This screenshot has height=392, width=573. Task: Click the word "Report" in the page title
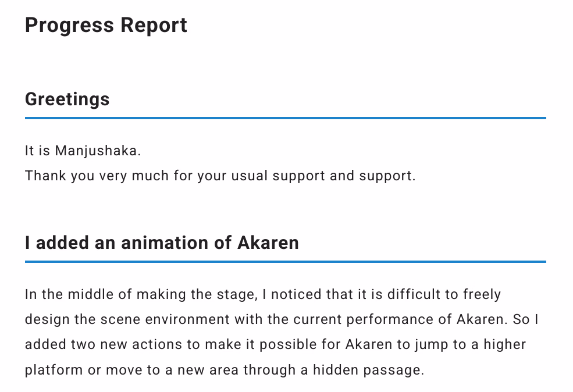tap(154, 26)
